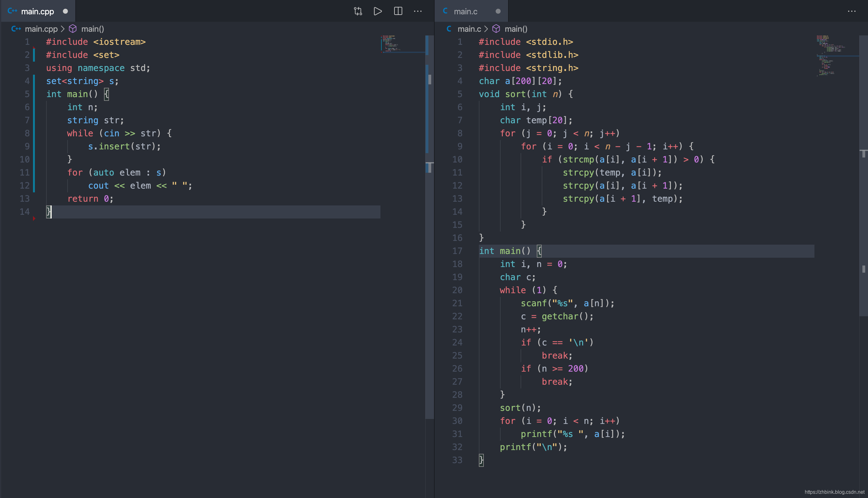Viewport: 868px width, 498px height.
Task: Click main.cpp in left breadcrumb
Action: [41, 29]
